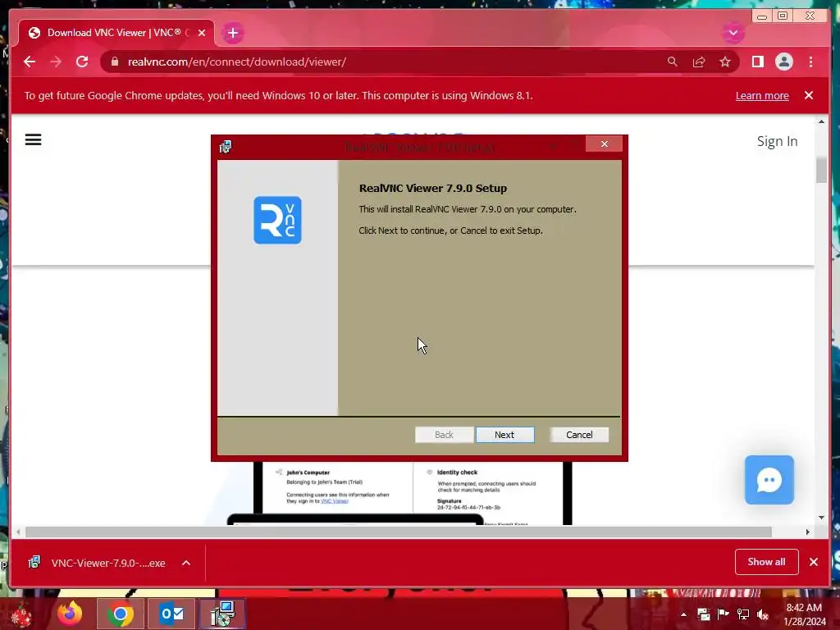The image size is (840, 630).
Task: Open Firefox from the taskbar
Action: [70, 614]
